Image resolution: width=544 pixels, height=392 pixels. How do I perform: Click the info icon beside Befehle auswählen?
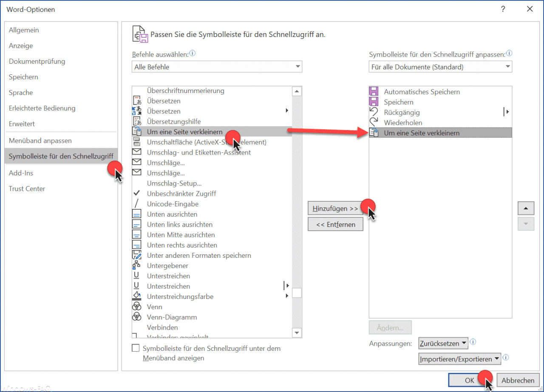(192, 54)
